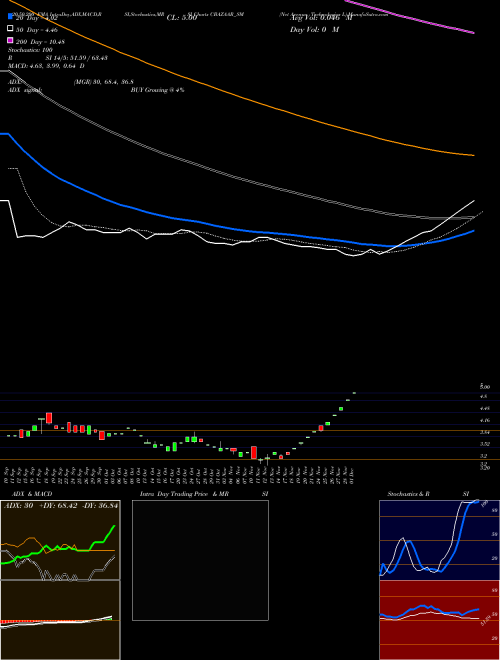Click the tall red candlestick near 10 Nov
The height and width of the screenshot is (660, 500).
[x=254, y=452]
